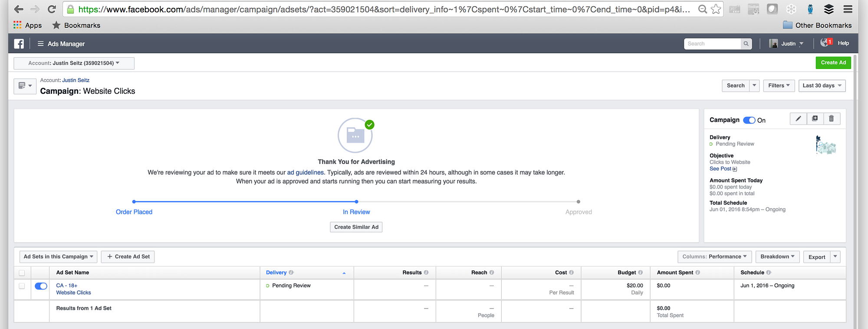The height and width of the screenshot is (329, 868).
Task: Open the Breakdown dropdown
Action: (x=777, y=257)
